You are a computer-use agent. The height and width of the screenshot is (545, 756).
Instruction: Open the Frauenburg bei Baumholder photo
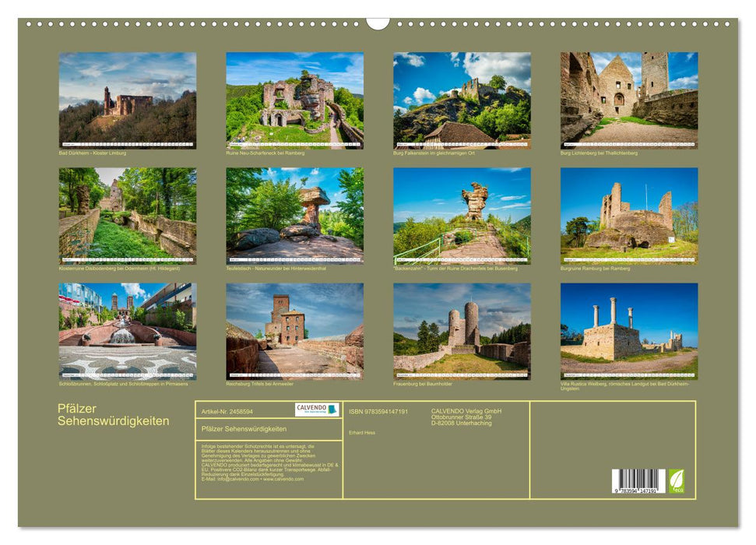click(x=462, y=332)
